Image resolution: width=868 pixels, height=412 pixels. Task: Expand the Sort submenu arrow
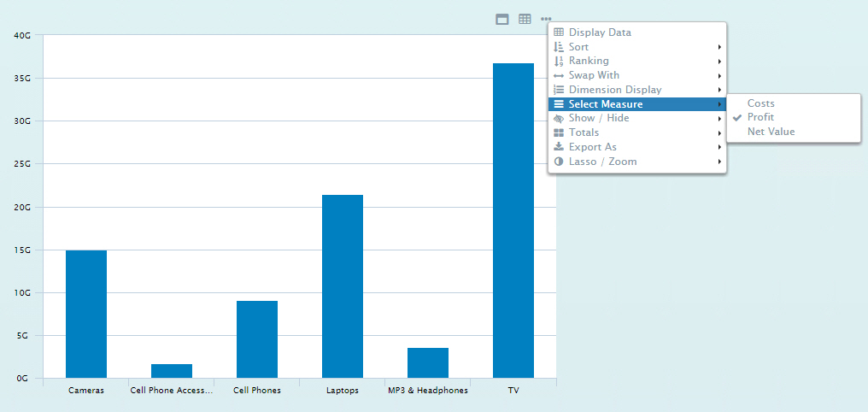pyautogui.click(x=719, y=47)
